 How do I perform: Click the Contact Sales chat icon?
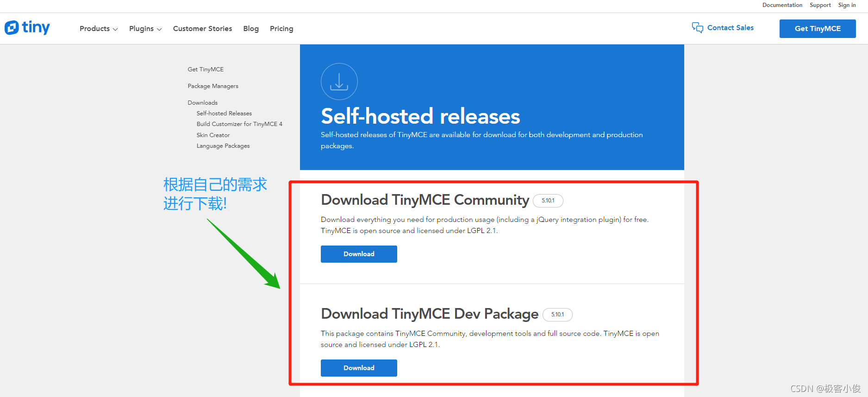click(x=697, y=28)
